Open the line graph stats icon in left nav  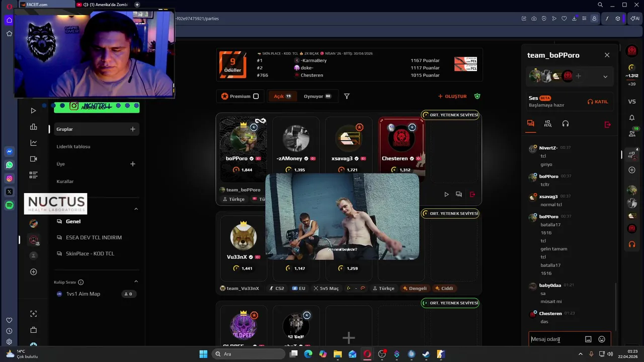pos(33,143)
